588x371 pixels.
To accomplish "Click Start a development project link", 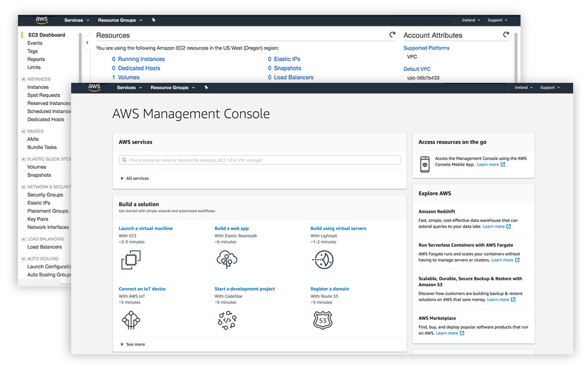I will [x=244, y=289].
